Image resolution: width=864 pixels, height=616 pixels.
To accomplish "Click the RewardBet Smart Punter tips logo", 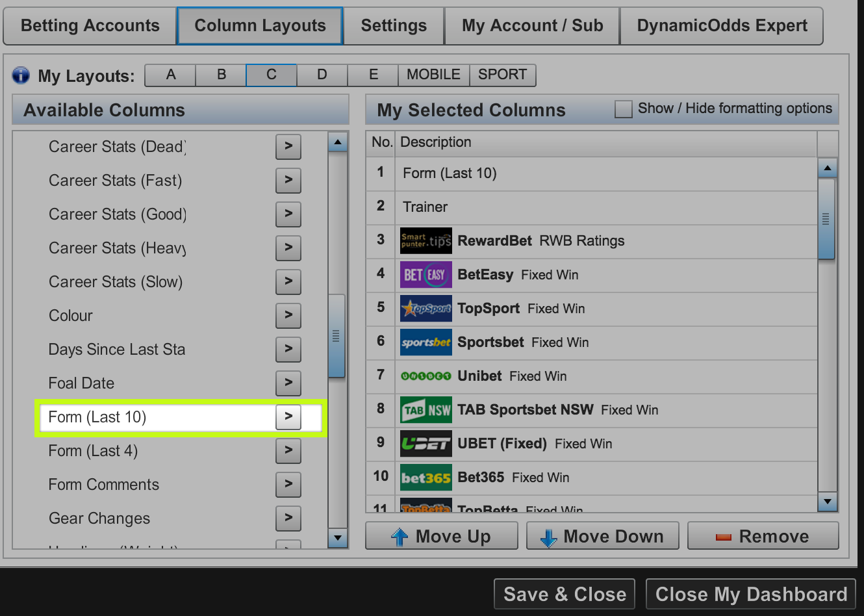I will click(x=426, y=241).
